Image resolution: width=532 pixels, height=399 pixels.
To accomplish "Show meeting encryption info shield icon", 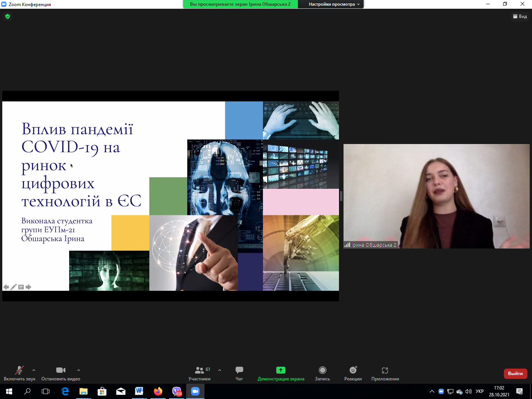I will tap(8, 16).
